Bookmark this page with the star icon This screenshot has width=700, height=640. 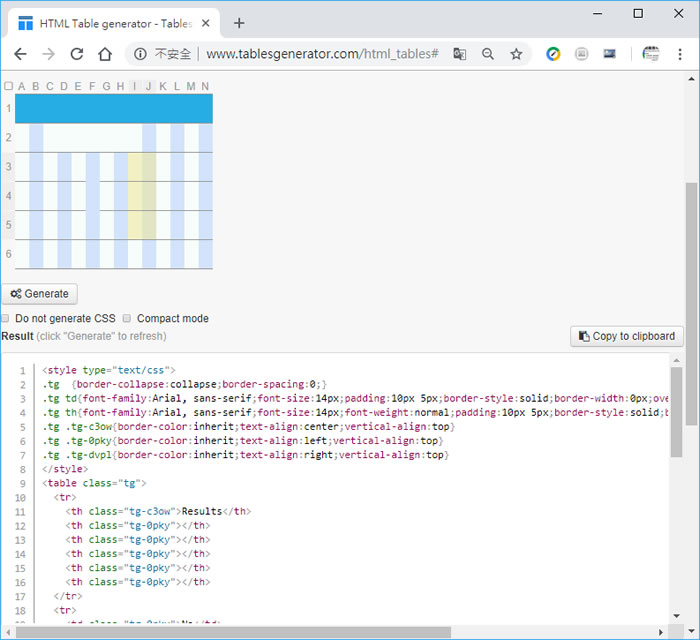(517, 54)
